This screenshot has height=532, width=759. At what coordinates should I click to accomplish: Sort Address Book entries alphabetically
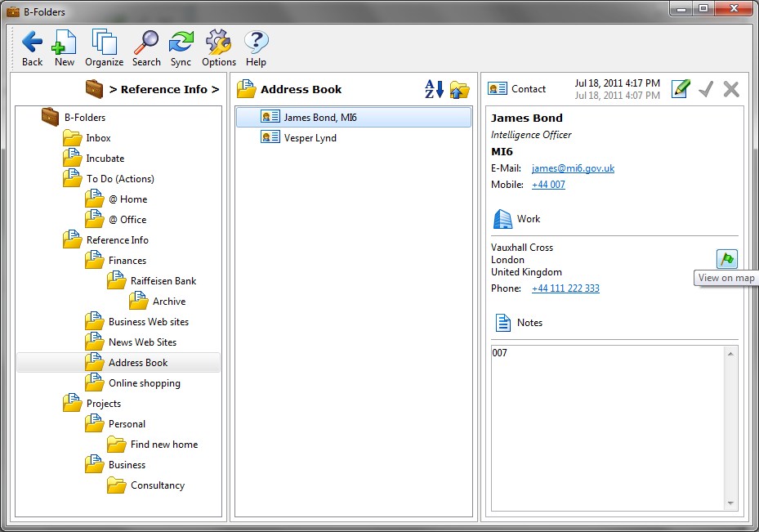[434, 88]
